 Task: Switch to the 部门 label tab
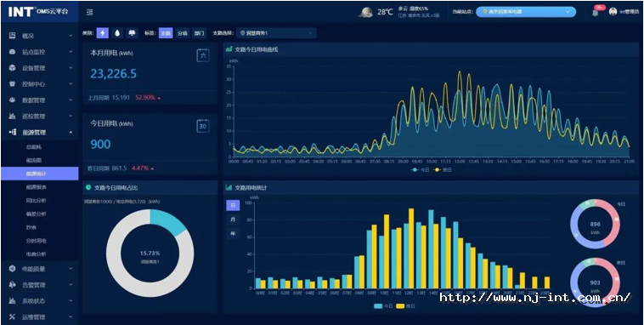click(x=199, y=33)
